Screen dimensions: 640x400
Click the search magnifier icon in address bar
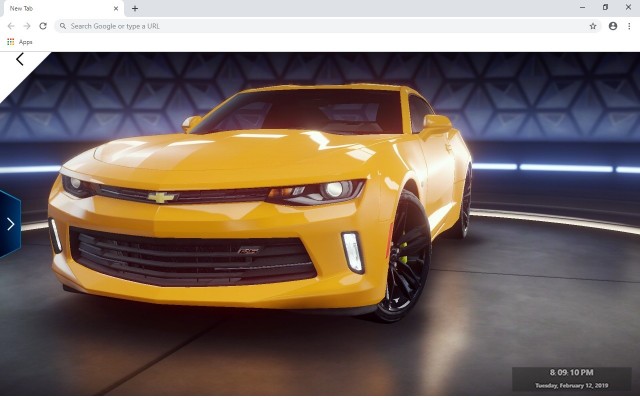click(x=62, y=26)
